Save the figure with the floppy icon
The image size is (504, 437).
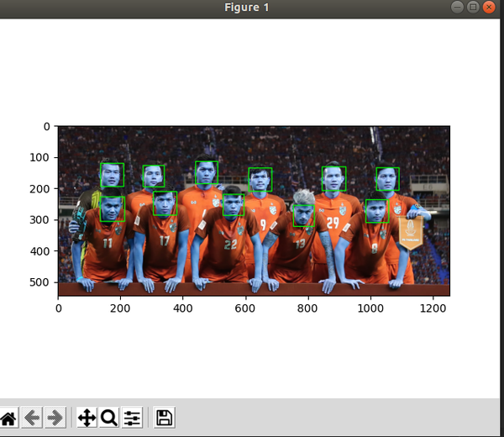click(x=165, y=418)
